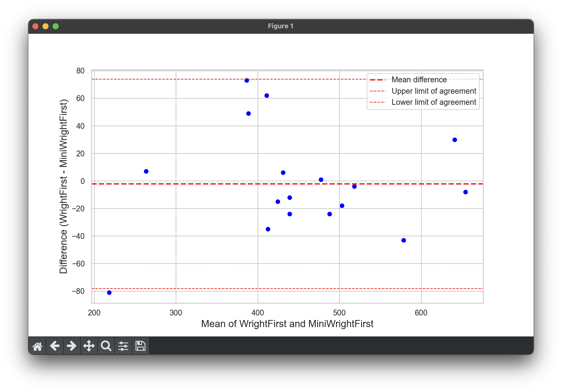562x392 pixels.
Task: Click the Home reset view icon
Action: 37,346
